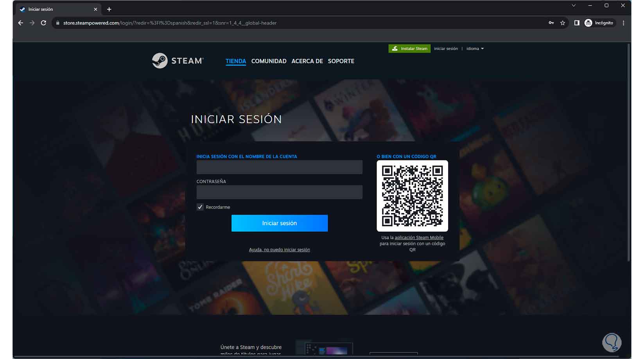Go to the ACERCA DE page

(307, 61)
